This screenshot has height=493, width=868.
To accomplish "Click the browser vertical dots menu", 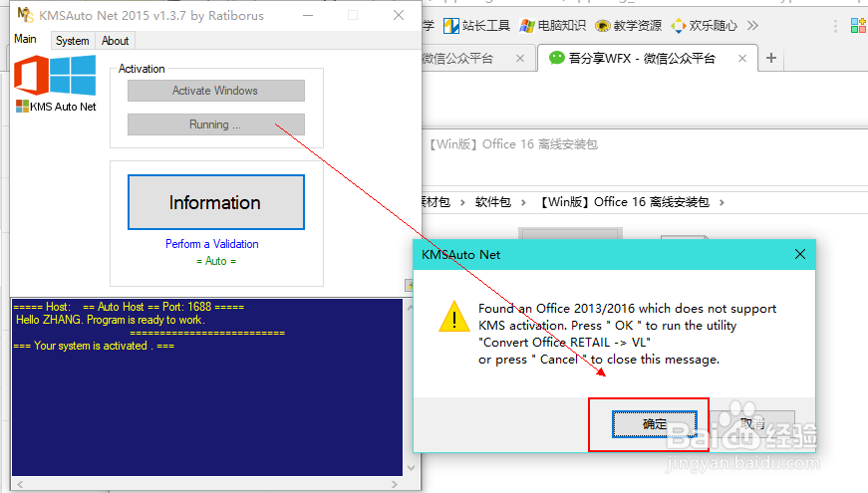I will coord(835,26).
